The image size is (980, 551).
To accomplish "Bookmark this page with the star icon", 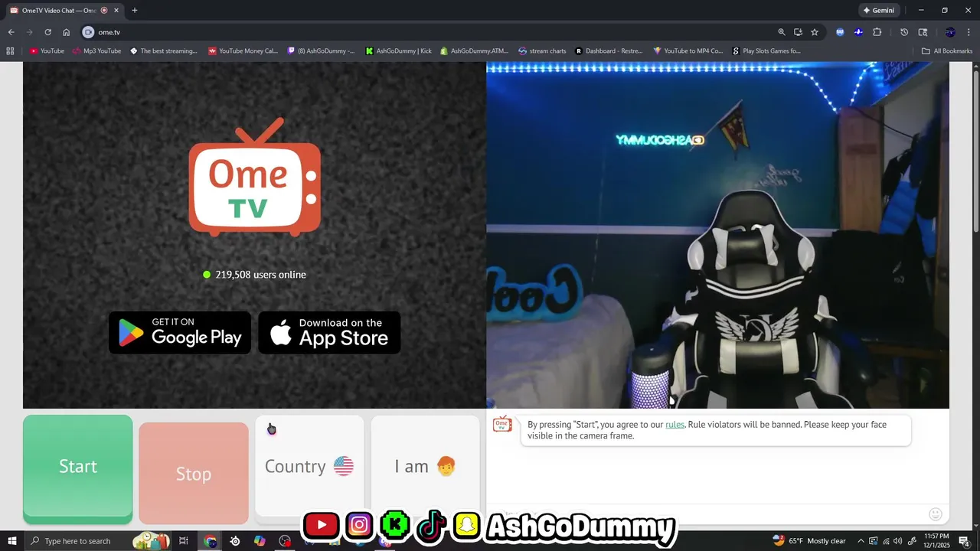I will pos(815,32).
